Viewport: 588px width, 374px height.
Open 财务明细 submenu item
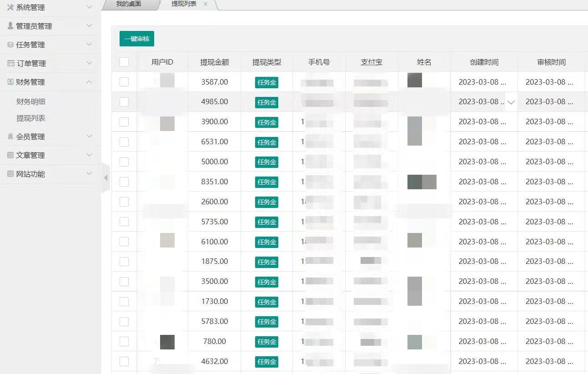(31, 102)
